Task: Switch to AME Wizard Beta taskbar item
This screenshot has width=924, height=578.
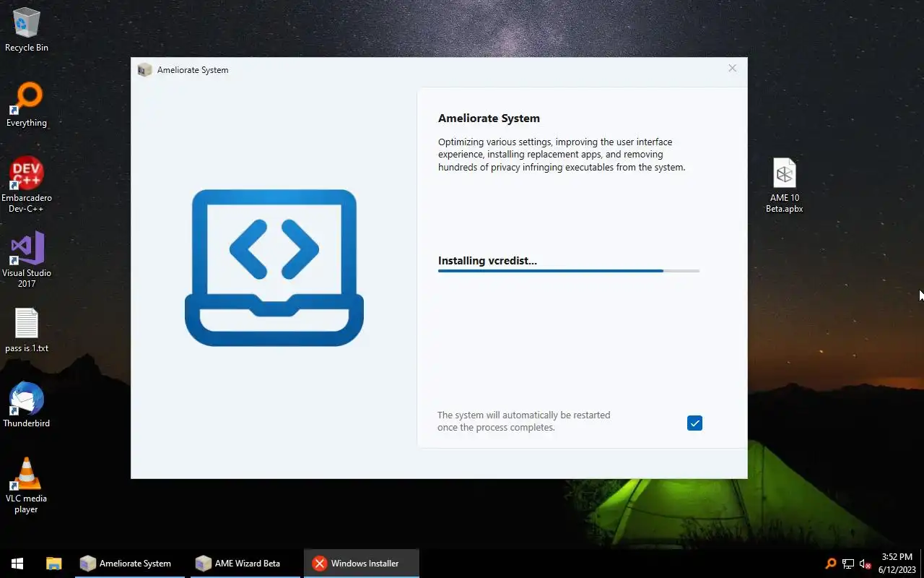Action: click(245, 564)
